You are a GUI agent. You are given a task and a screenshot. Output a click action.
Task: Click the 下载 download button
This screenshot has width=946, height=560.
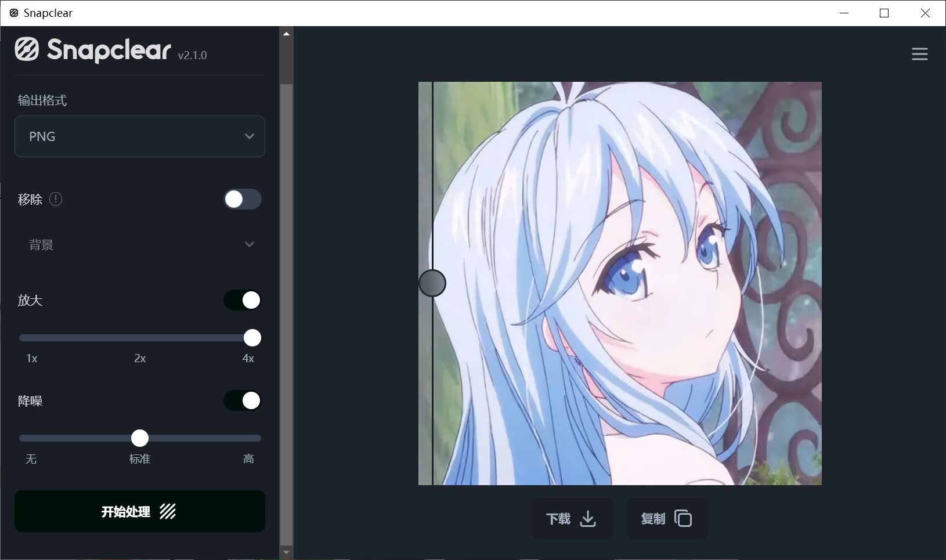[x=572, y=518]
